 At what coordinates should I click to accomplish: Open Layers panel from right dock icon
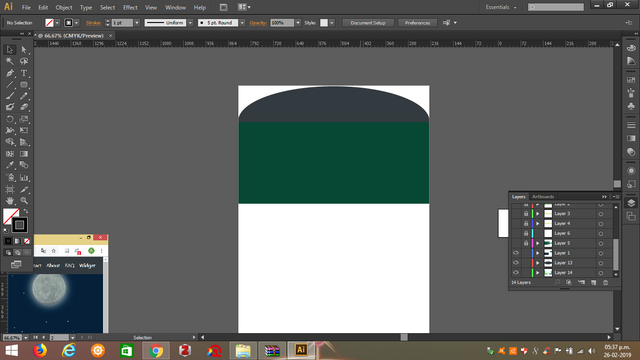631,203
